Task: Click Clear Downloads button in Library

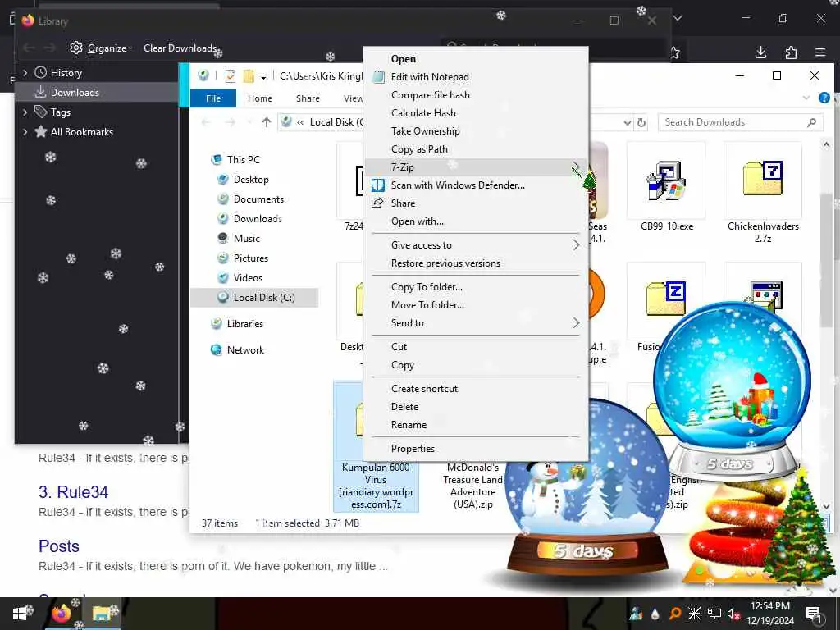Action: 180,48
